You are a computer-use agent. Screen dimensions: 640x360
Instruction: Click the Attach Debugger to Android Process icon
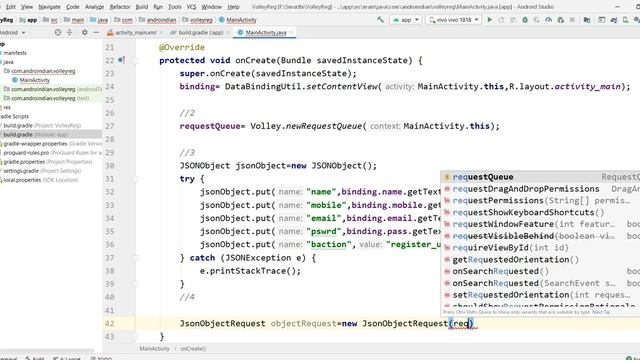pos(560,20)
